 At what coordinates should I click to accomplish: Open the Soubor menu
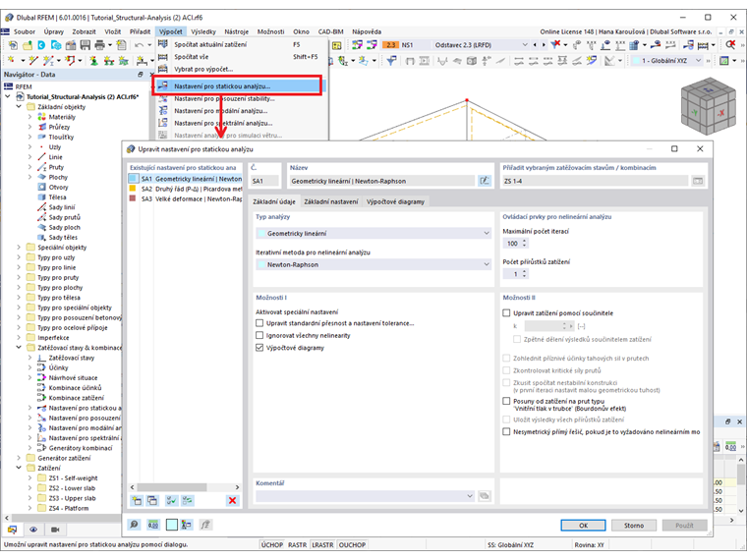click(25, 31)
